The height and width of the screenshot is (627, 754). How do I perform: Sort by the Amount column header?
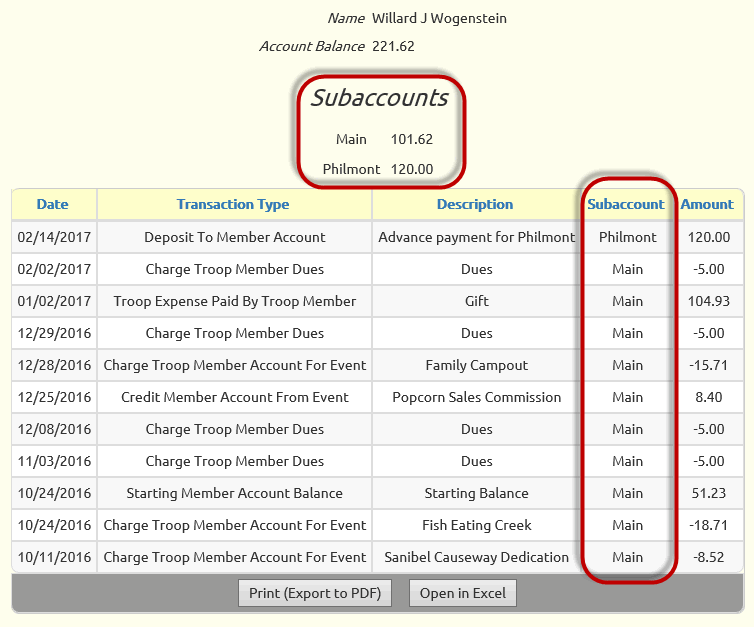tap(707, 204)
